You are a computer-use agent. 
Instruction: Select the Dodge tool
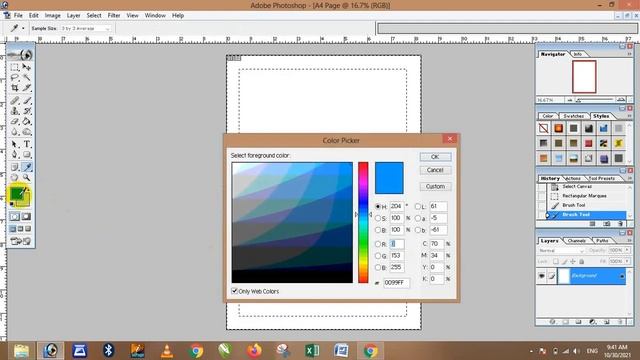[27, 132]
